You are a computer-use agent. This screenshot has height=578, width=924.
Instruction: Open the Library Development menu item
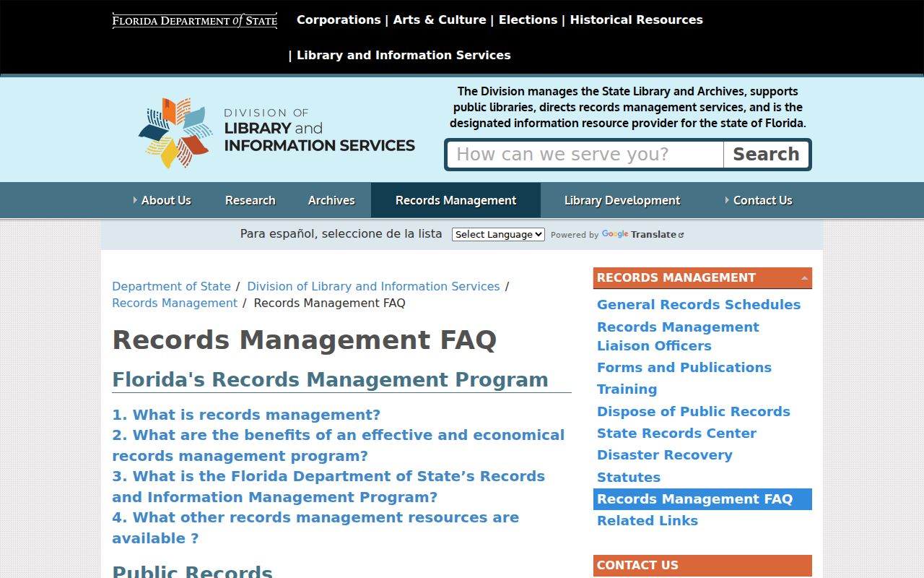pyautogui.click(x=622, y=200)
